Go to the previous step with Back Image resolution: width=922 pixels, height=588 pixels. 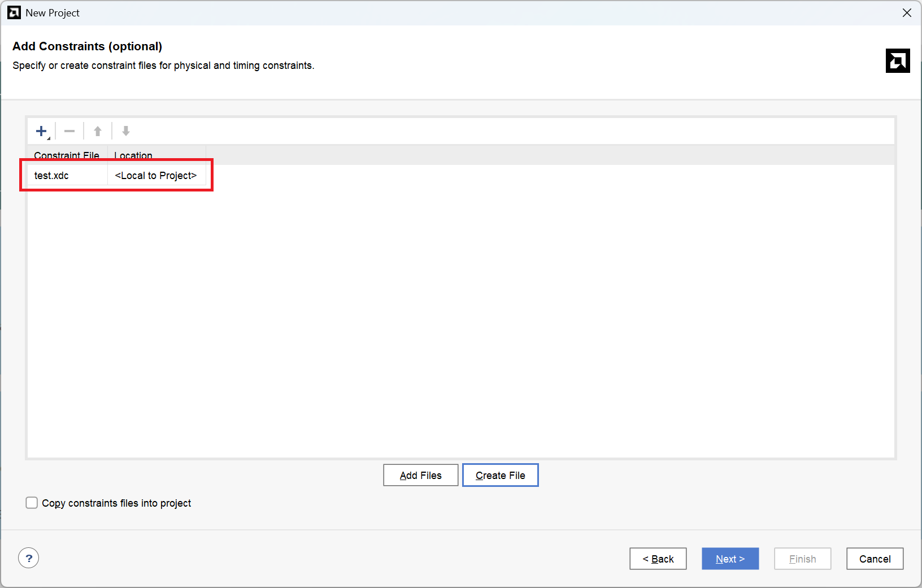coord(658,559)
